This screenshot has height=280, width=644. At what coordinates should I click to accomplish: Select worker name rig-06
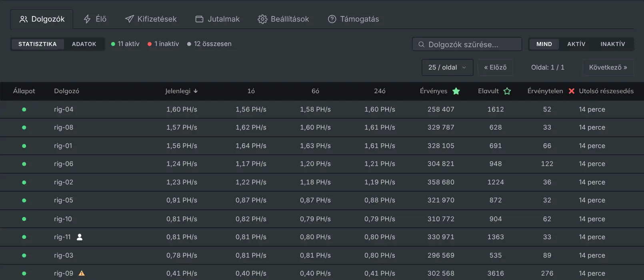click(64, 164)
